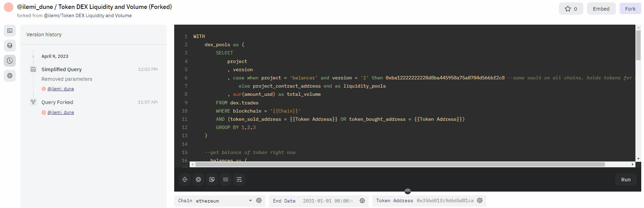The height and width of the screenshot is (208, 644).
Task: Run the query
Action: coord(626,179)
